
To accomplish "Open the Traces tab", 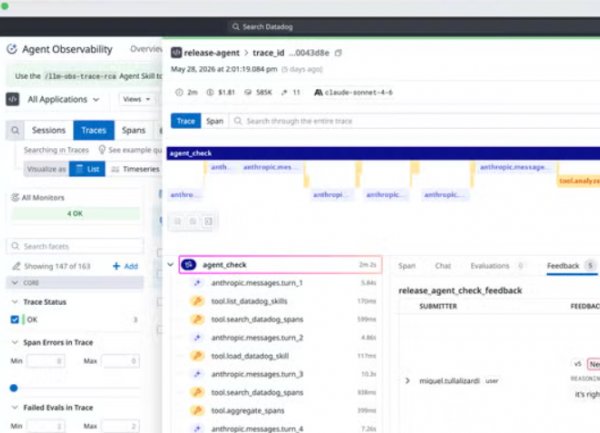I will 94,130.
